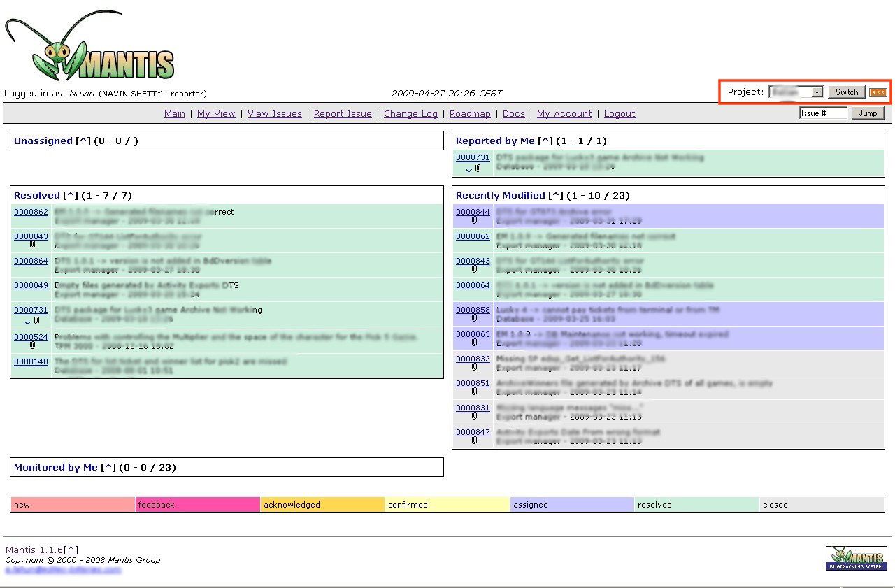Click inside the Issue # input field
The width and height of the screenshot is (895, 588).
[823, 113]
